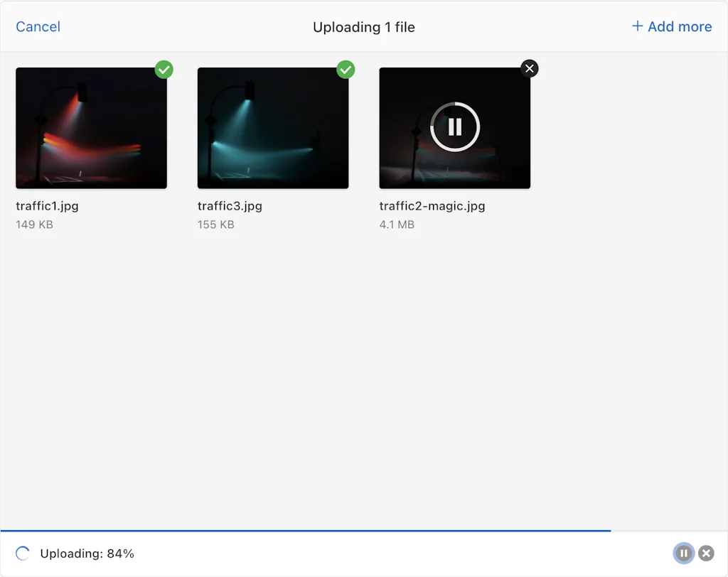The height and width of the screenshot is (577, 728).
Task: Click the Uploading 1 file header text
Action: pos(364,26)
